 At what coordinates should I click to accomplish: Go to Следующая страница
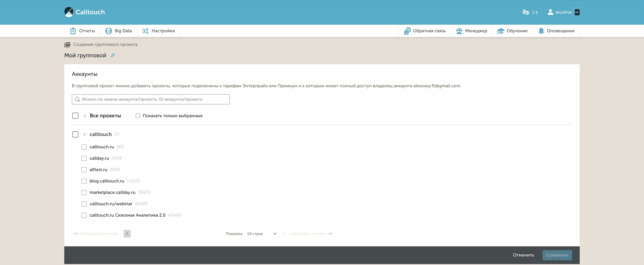pyautogui.click(x=310, y=234)
